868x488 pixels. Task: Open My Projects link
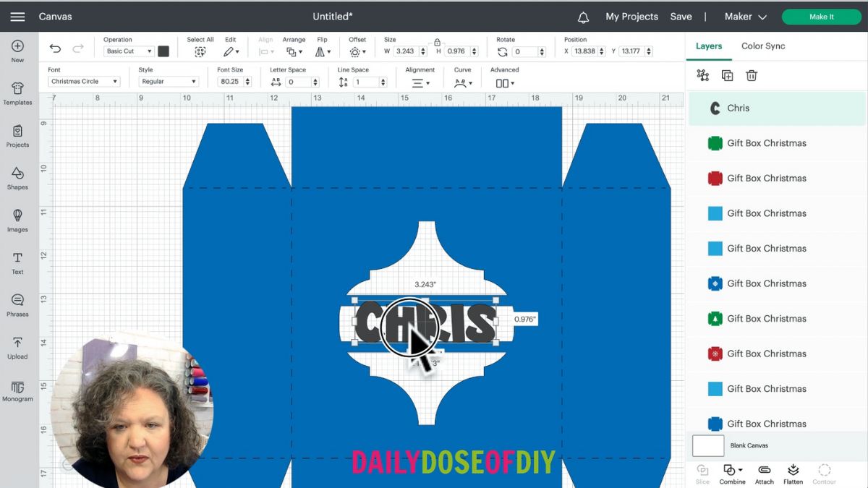point(631,17)
